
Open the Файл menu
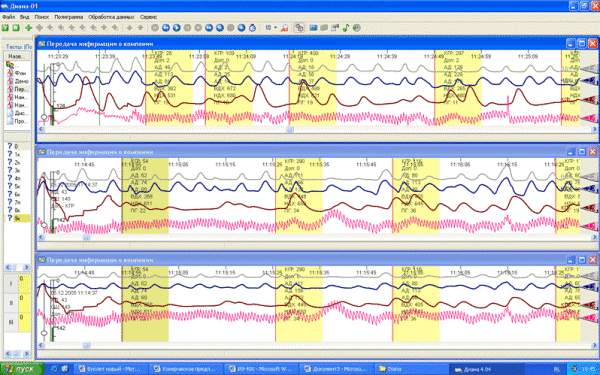8,17
